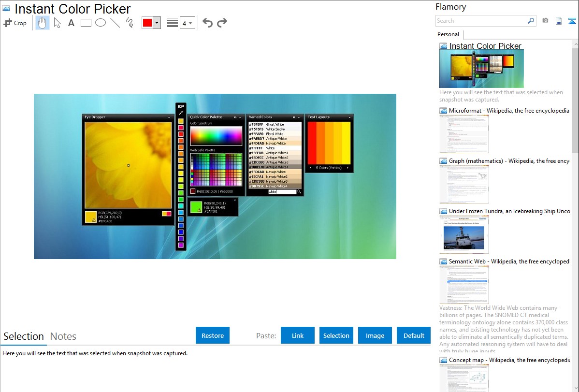Click the Paste Link button

tap(298, 335)
